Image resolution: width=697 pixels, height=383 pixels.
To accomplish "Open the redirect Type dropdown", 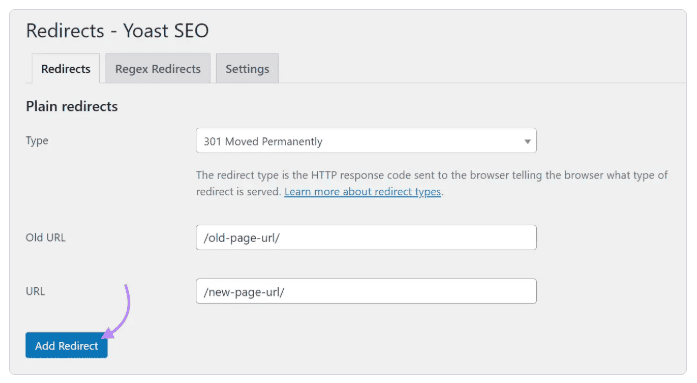I will pos(366,141).
